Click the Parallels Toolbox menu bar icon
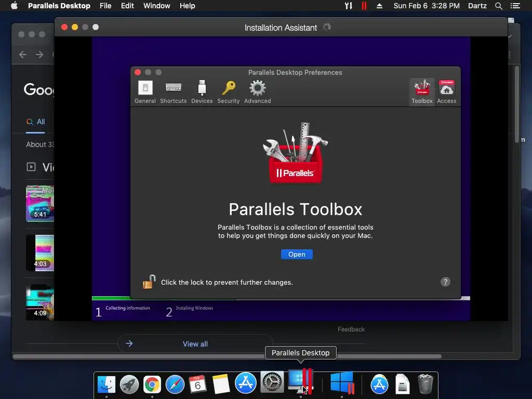 click(x=349, y=6)
